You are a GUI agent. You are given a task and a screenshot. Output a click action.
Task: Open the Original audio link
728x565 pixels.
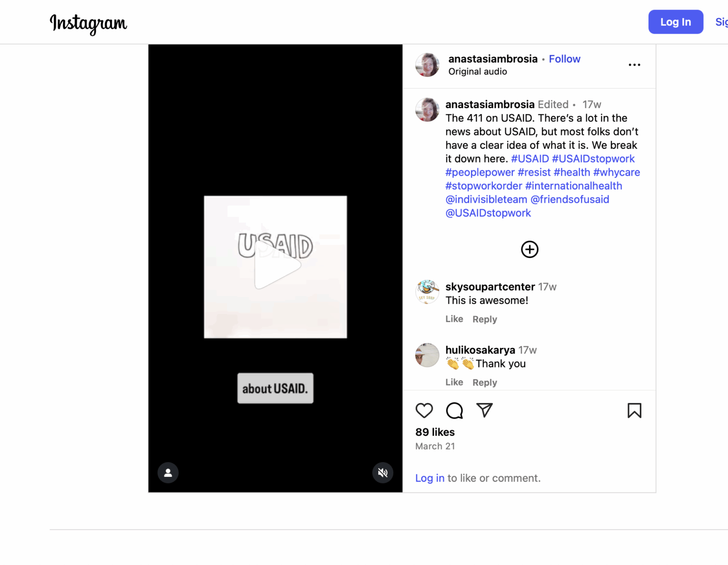click(478, 72)
